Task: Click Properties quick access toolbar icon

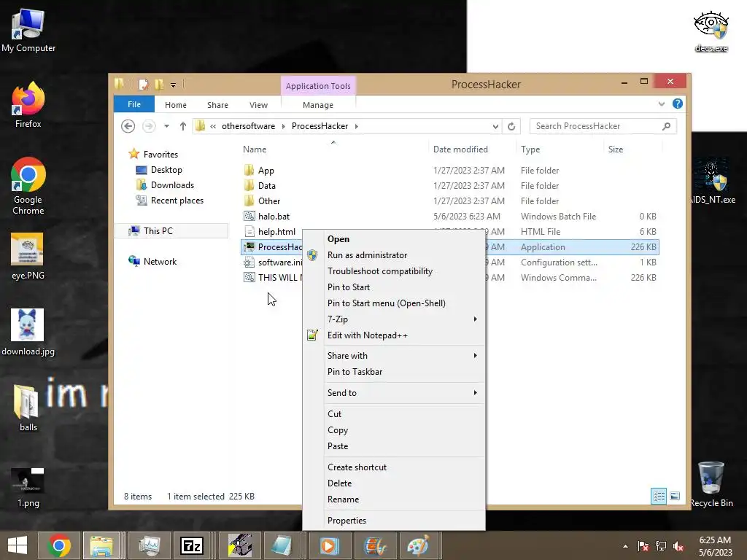Action: pos(143,85)
